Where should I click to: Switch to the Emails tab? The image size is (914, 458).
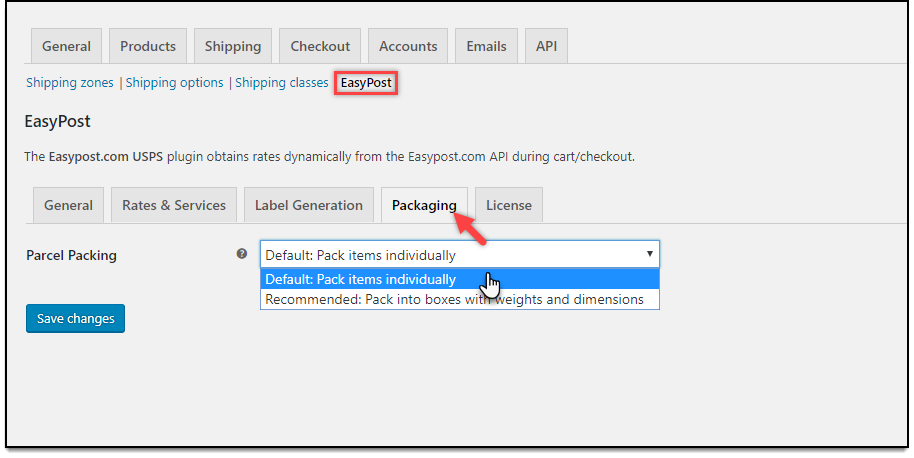coord(486,46)
